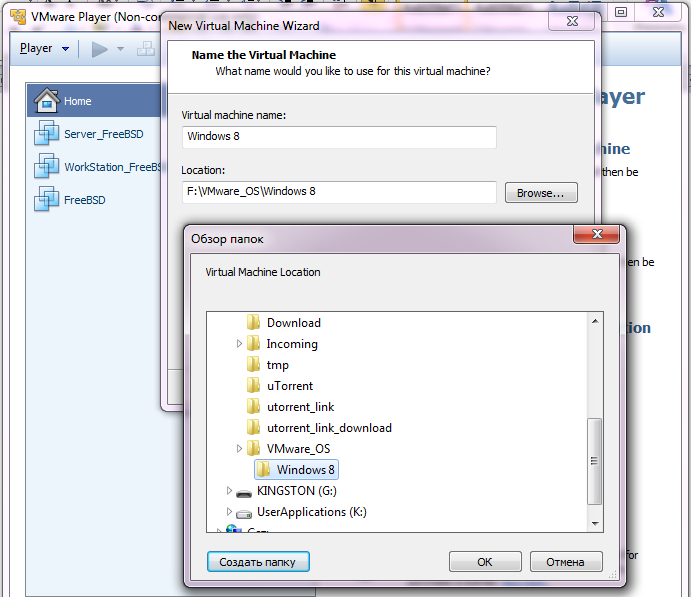
Task: Open the Player menu dropdown
Action: pyautogui.click(x=45, y=48)
